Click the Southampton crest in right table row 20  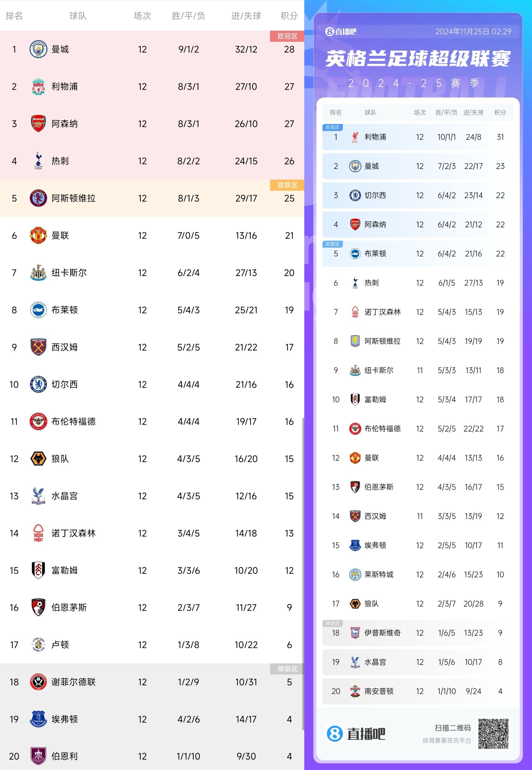tap(355, 691)
